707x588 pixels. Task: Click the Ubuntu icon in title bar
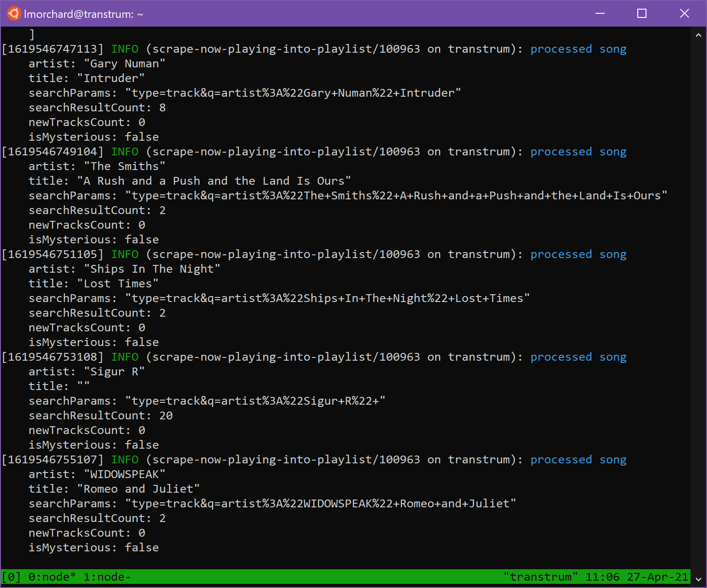click(14, 14)
